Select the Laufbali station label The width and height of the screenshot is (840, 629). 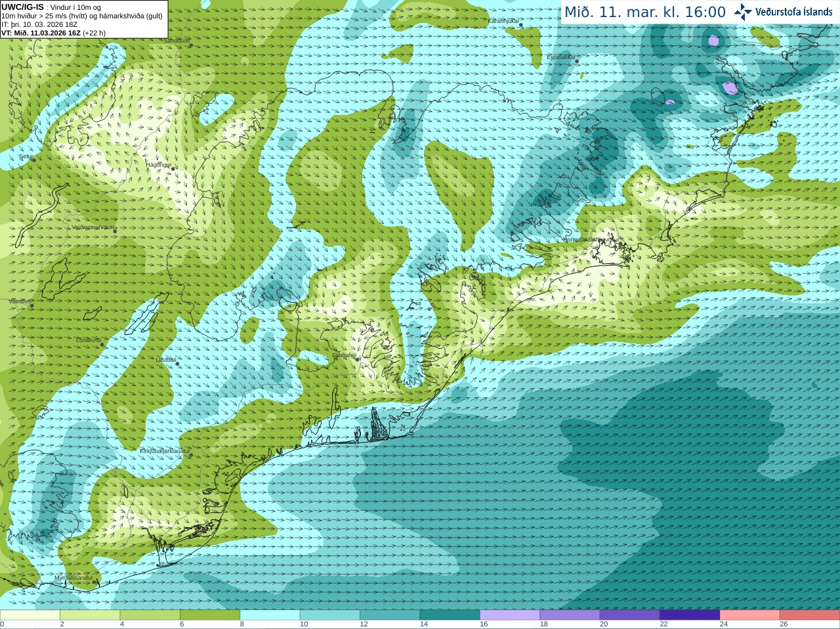click(x=165, y=360)
